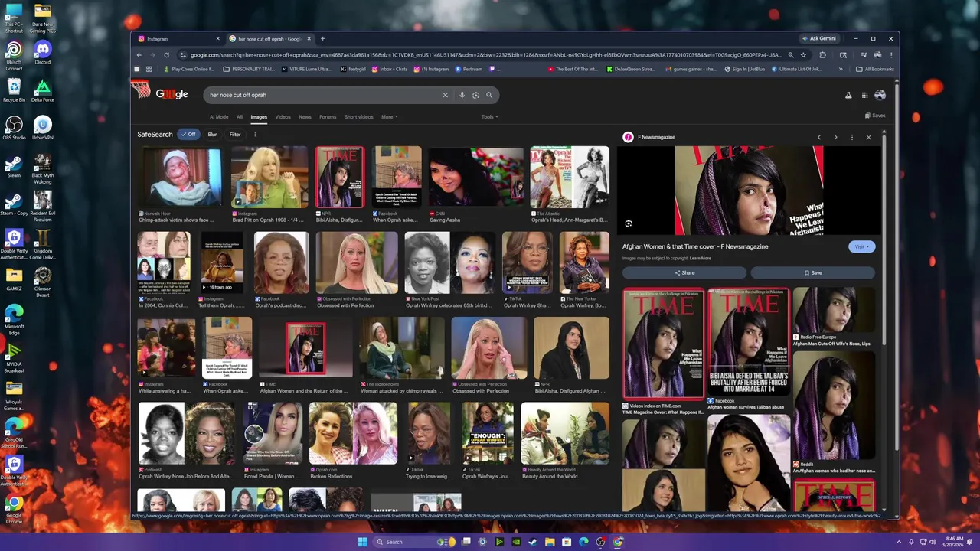
Task: Select the OBS Studio desktop icon
Action: pyautogui.click(x=14, y=128)
